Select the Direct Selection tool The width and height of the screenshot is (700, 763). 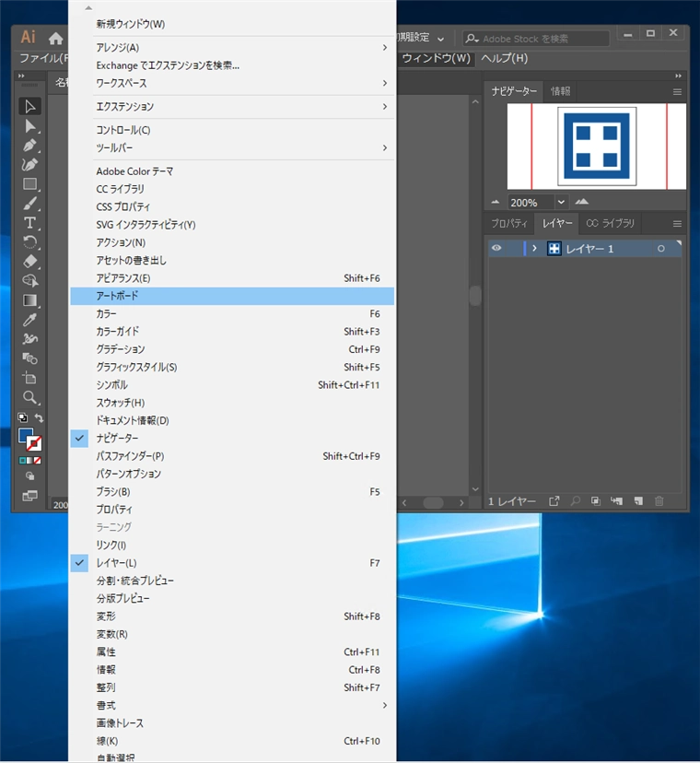point(30,126)
